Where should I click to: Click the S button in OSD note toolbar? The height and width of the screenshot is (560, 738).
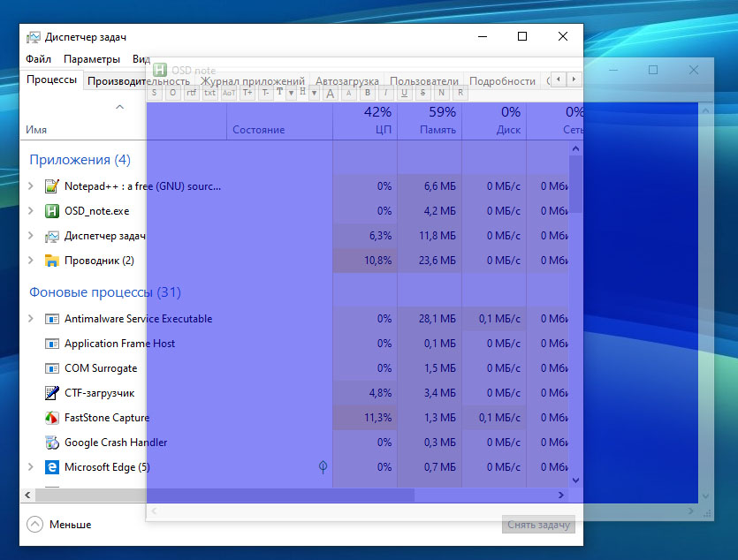tap(155, 93)
